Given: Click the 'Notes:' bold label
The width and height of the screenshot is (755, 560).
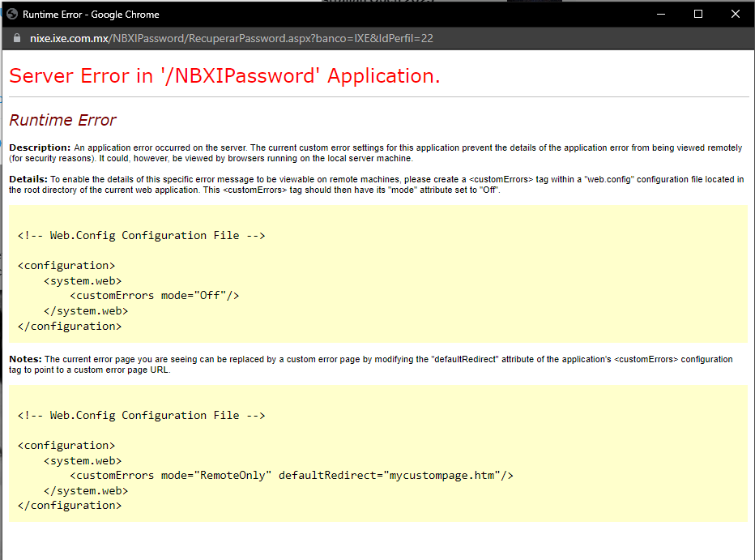Looking at the screenshot, I should click(x=26, y=359).
